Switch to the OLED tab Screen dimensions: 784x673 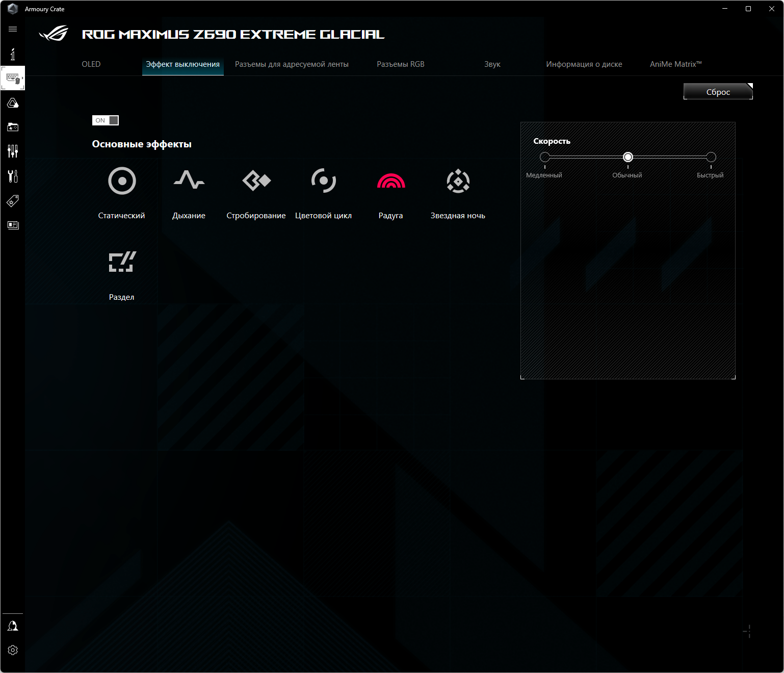click(91, 64)
